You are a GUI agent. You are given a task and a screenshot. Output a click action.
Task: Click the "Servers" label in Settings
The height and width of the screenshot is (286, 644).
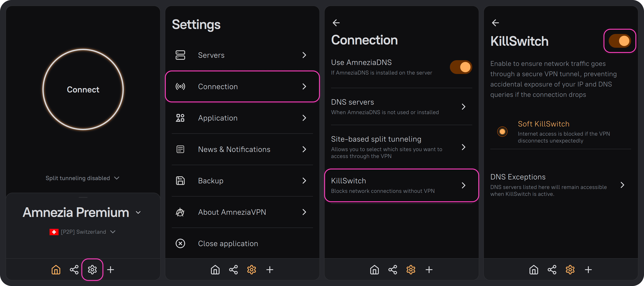pyautogui.click(x=211, y=55)
